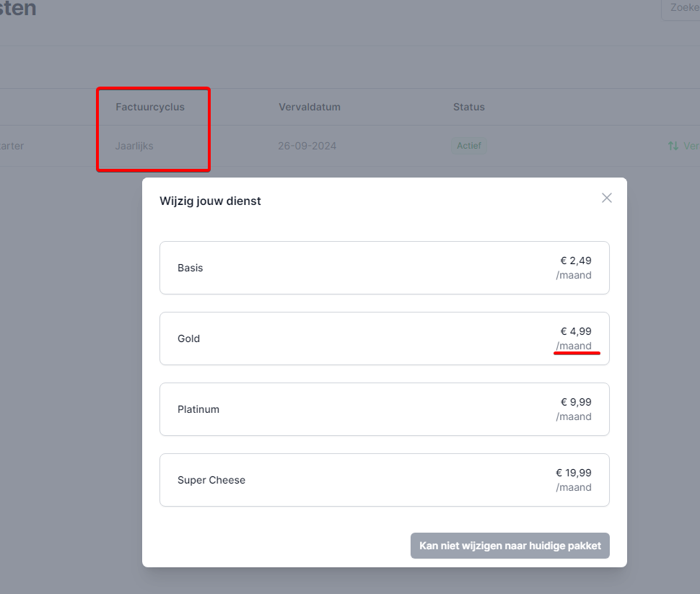The image size is (700, 594).
Task: Click the "Wijzig jouw dienst" dialog title
Action: pos(210,201)
